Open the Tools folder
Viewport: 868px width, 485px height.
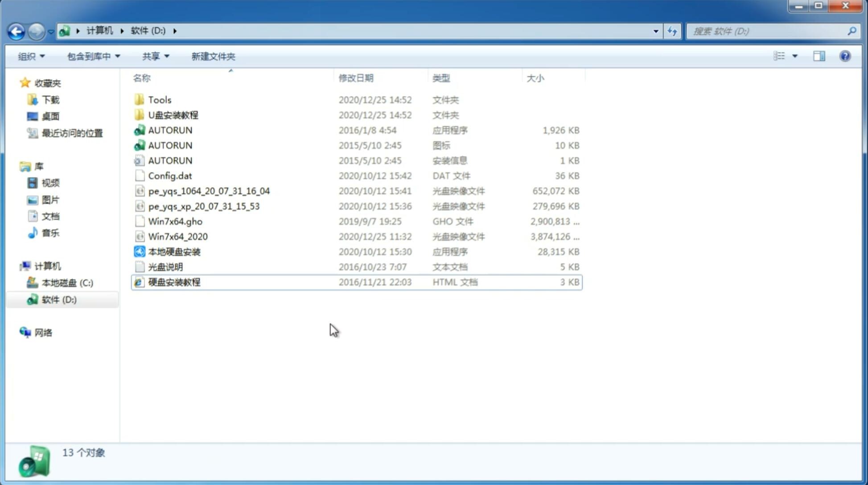159,99
